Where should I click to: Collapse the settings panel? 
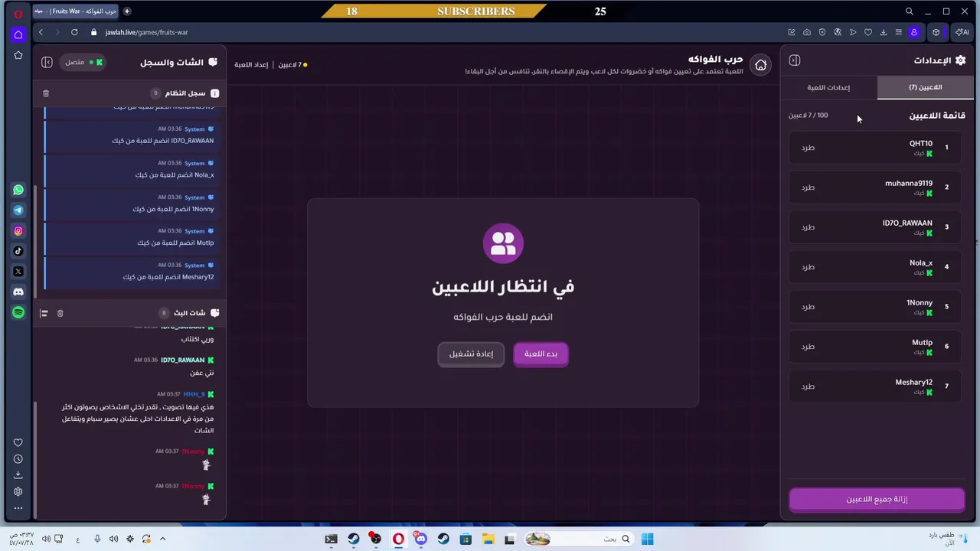click(x=795, y=60)
